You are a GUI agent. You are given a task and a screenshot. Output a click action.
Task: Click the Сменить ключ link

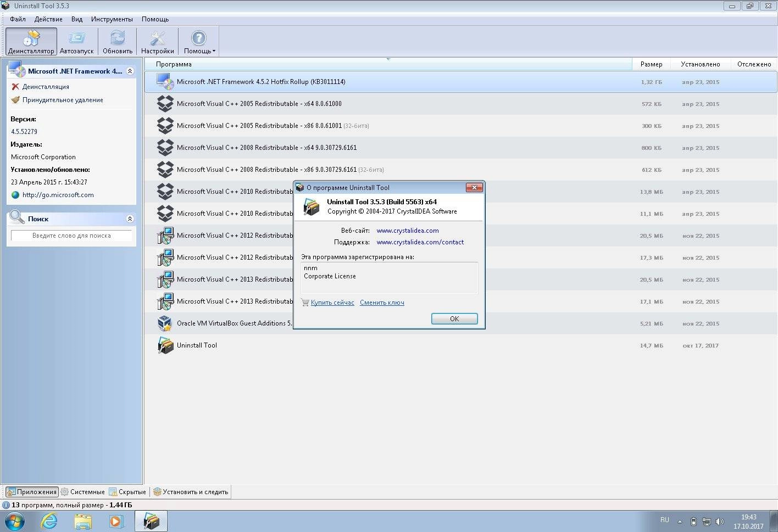[x=382, y=303]
